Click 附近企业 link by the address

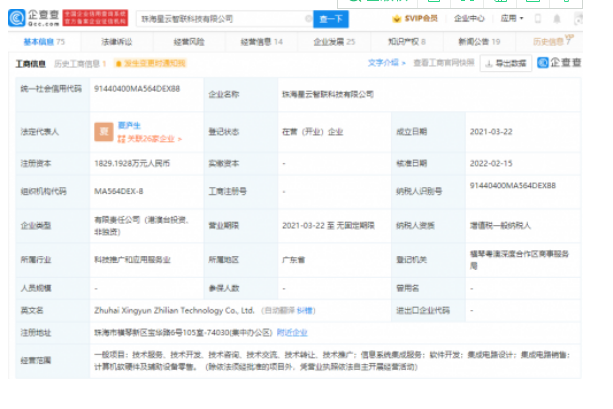click(x=292, y=333)
